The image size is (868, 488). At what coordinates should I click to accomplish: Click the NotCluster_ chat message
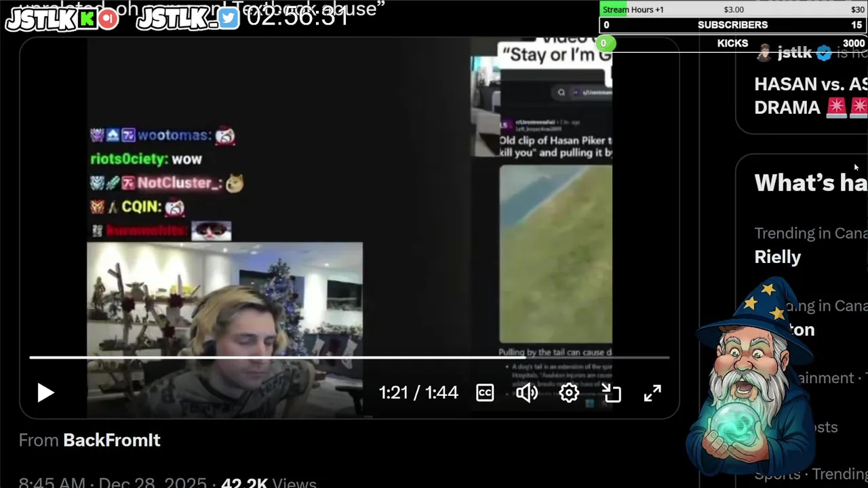(167, 183)
